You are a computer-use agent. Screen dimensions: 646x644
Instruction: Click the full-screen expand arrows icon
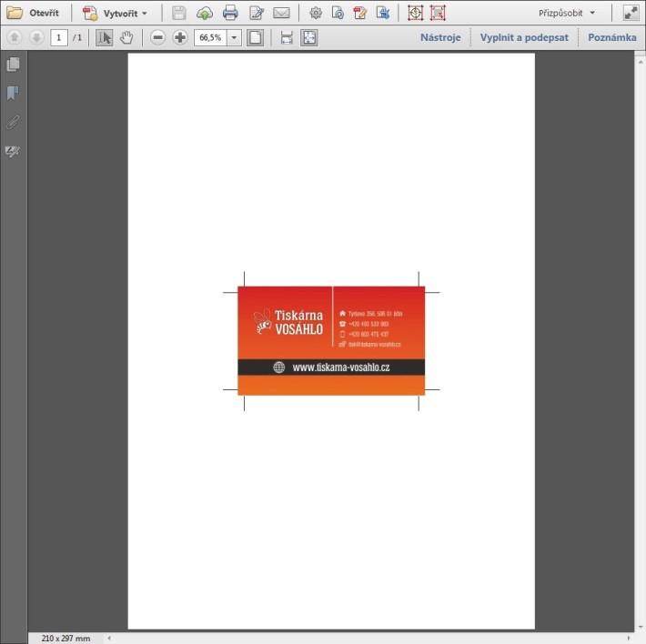(631, 13)
